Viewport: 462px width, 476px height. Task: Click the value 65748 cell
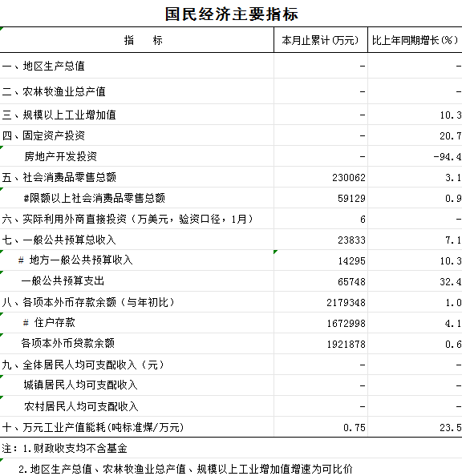tap(321, 281)
